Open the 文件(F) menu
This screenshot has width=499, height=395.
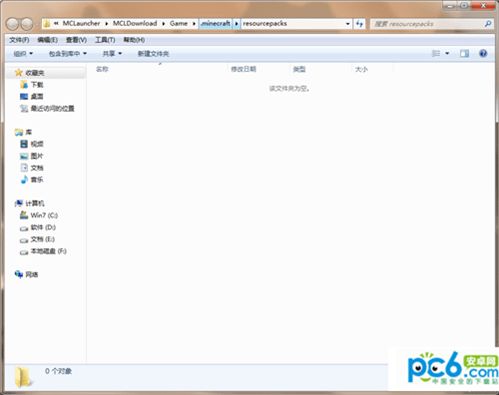(x=19, y=40)
